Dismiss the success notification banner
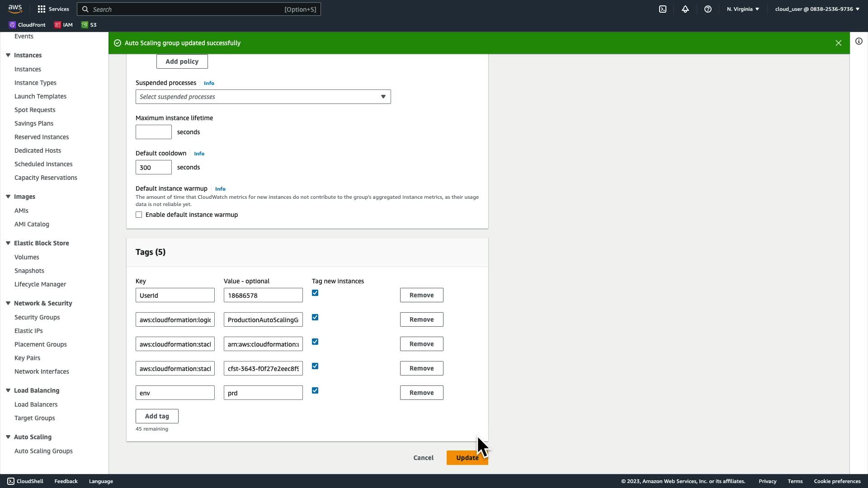The width and height of the screenshot is (868, 488). 839,43
